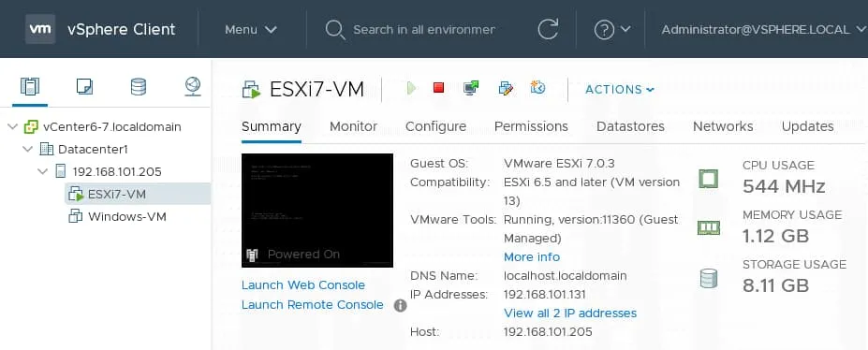Switch to VMs and Templates view icon
Viewport: 868px width, 350px height.
click(84, 87)
